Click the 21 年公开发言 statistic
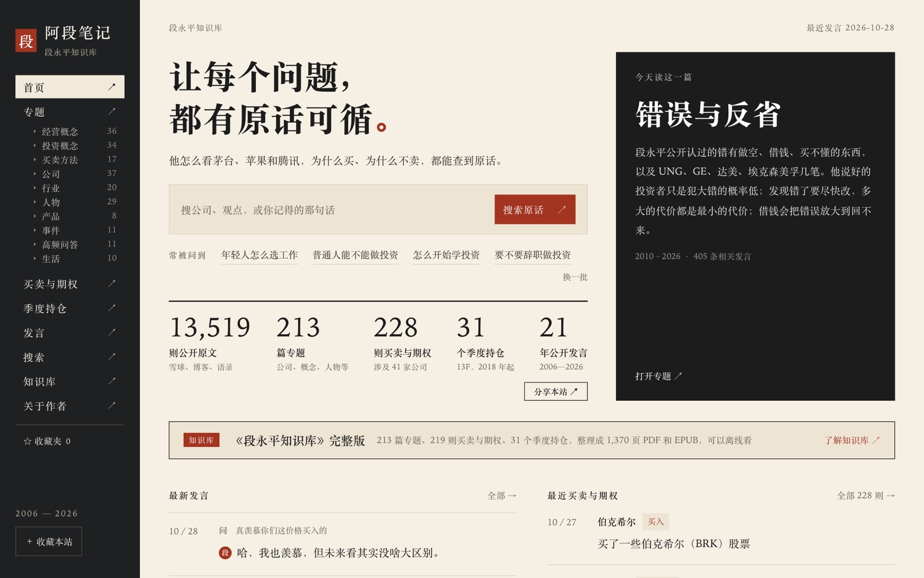This screenshot has height=578, width=924. click(x=563, y=342)
